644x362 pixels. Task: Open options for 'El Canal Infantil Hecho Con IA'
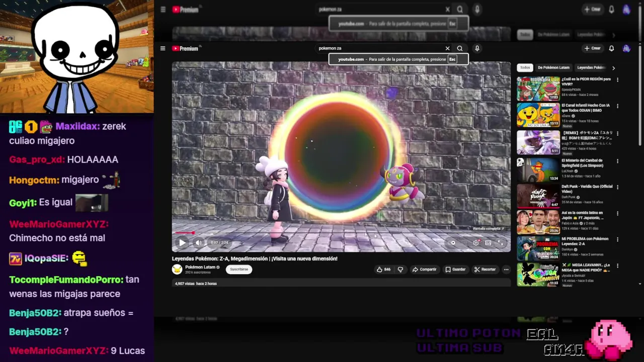[617, 106]
